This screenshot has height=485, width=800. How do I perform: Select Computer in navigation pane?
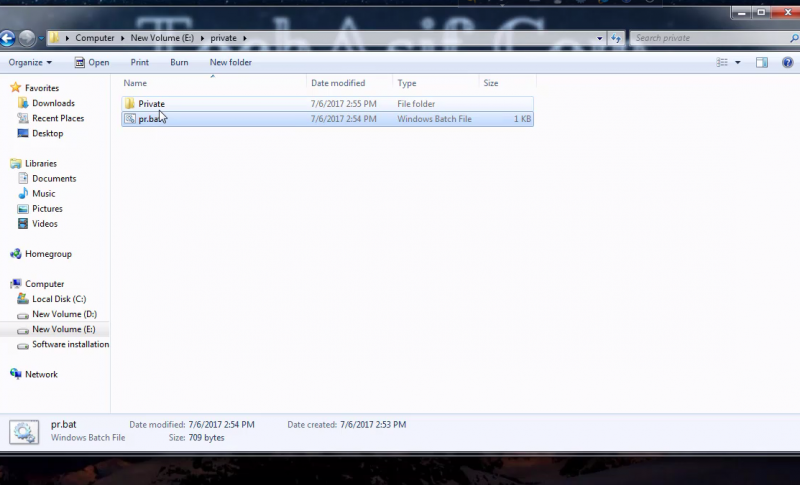click(44, 284)
